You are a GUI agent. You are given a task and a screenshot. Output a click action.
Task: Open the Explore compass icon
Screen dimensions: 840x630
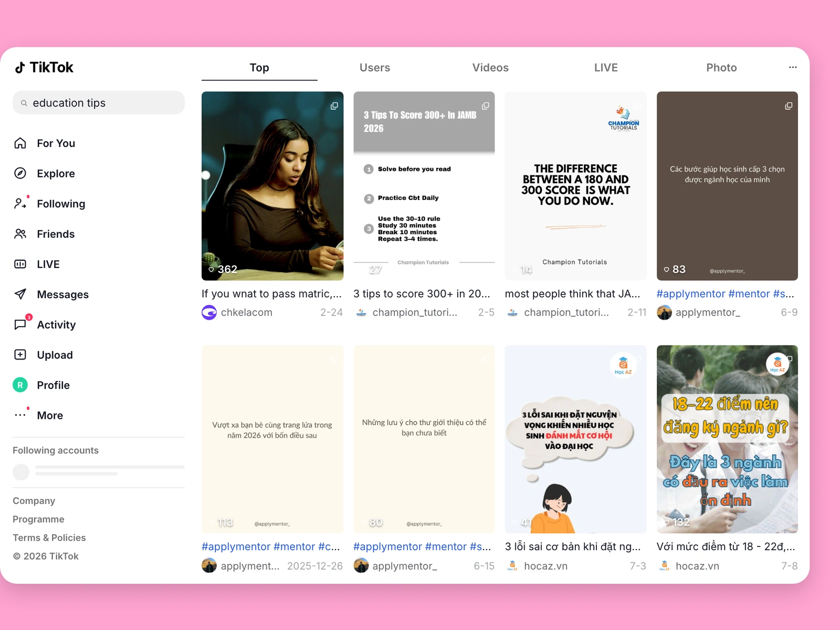tap(20, 173)
